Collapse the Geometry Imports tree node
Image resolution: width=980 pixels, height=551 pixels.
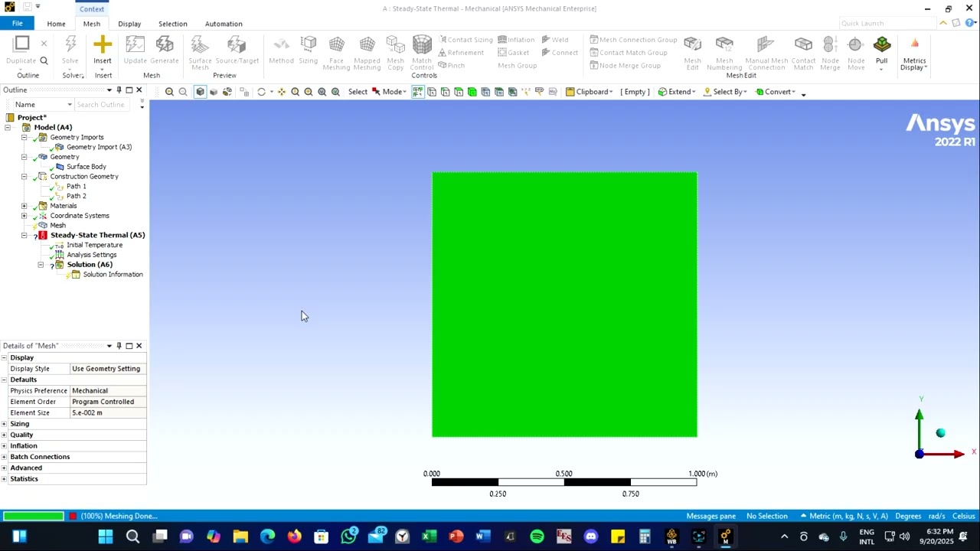click(24, 138)
